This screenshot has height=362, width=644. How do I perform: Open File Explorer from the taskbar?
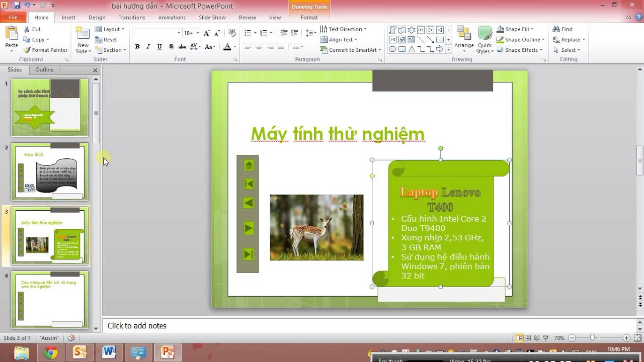22,353
